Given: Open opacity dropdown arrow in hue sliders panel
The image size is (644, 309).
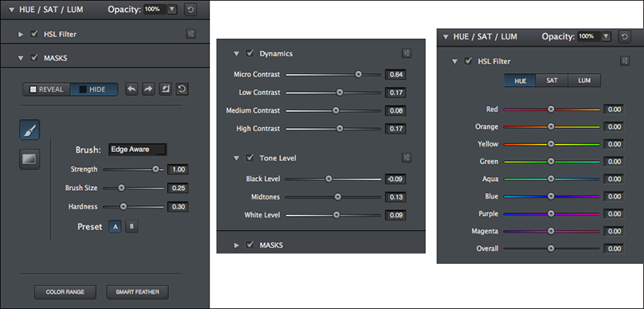Looking at the screenshot, I should point(606,36).
